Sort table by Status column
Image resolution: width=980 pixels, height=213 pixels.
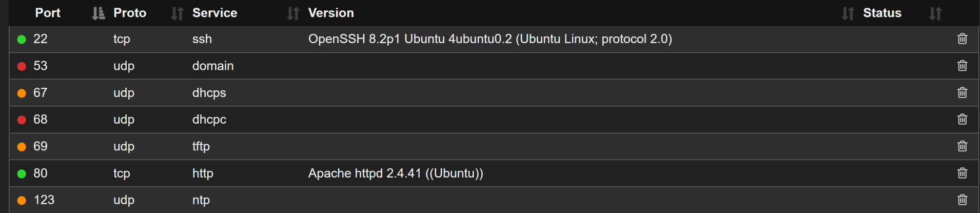(x=935, y=13)
